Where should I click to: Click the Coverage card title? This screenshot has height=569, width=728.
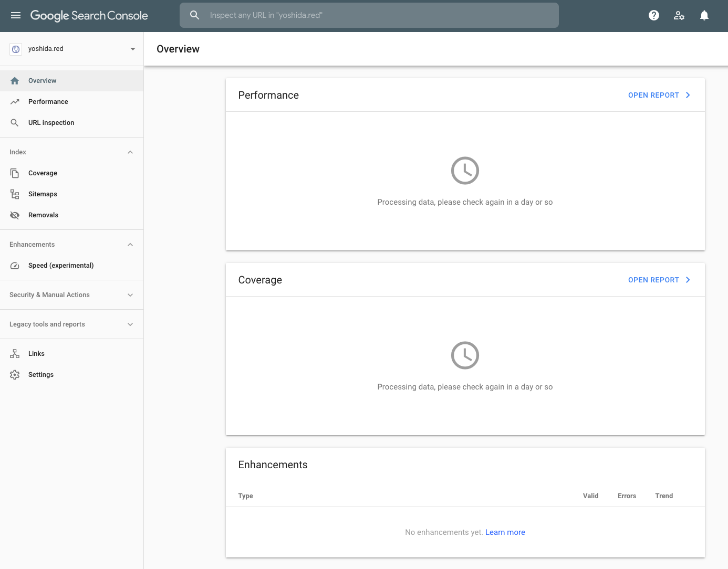pyautogui.click(x=260, y=280)
